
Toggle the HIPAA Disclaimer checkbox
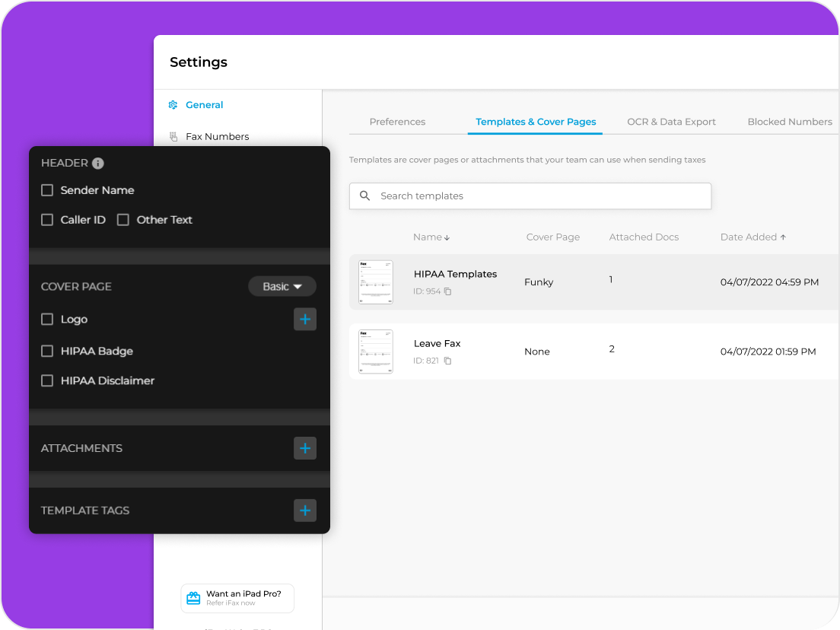(47, 380)
